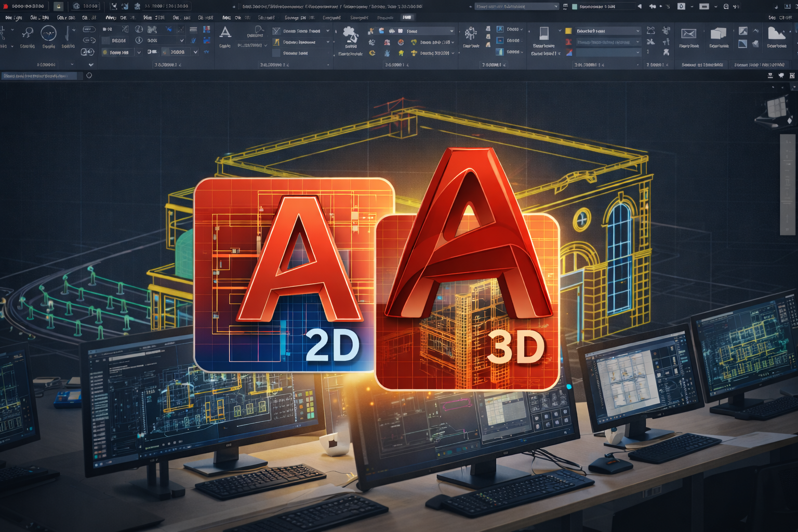Expand the first panel's bottom chevron

(x=91, y=65)
